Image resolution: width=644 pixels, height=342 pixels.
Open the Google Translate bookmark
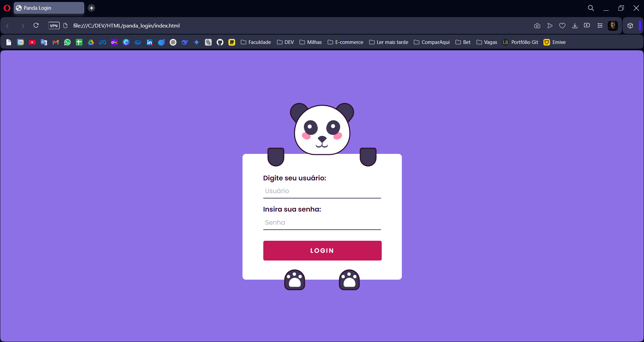tap(44, 42)
